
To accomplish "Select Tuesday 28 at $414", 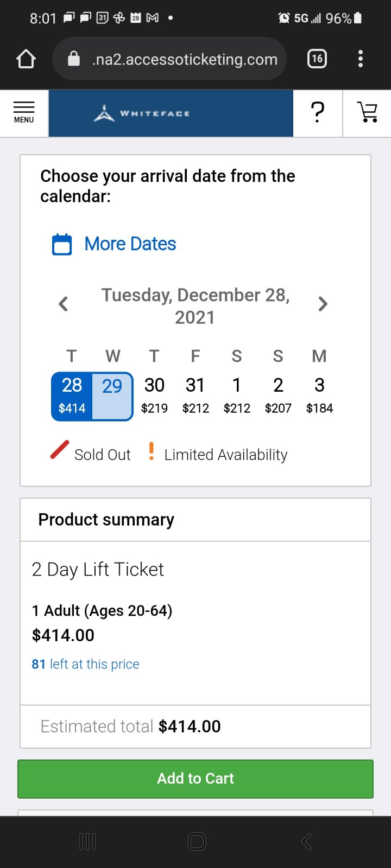I will (x=72, y=396).
